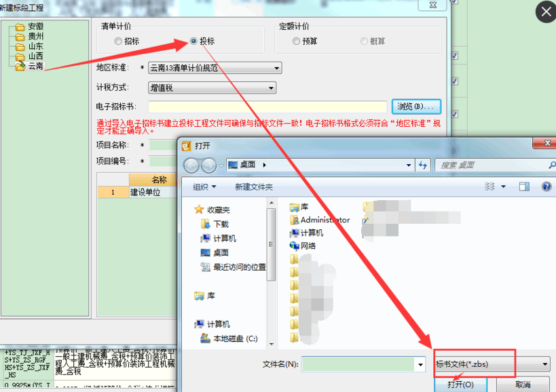Screen dimensions: 556x392
Task: Select the 安徽 folder in region tree
Action: click(30, 26)
